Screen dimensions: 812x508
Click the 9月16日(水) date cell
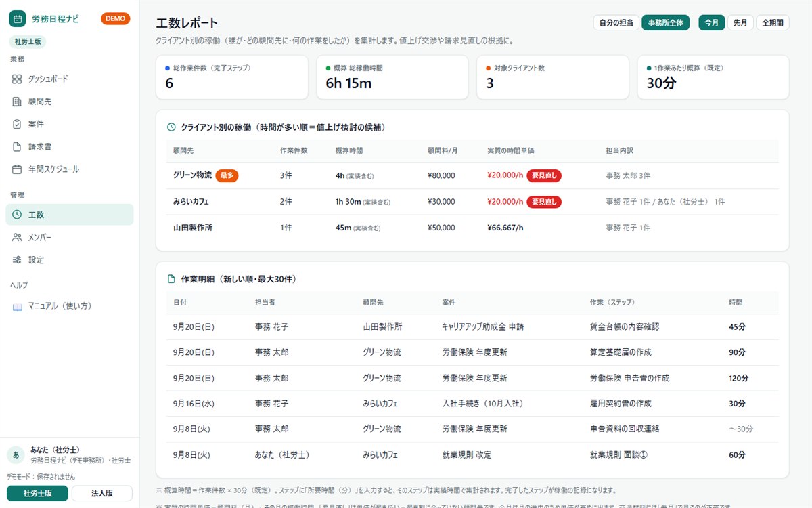(x=194, y=404)
